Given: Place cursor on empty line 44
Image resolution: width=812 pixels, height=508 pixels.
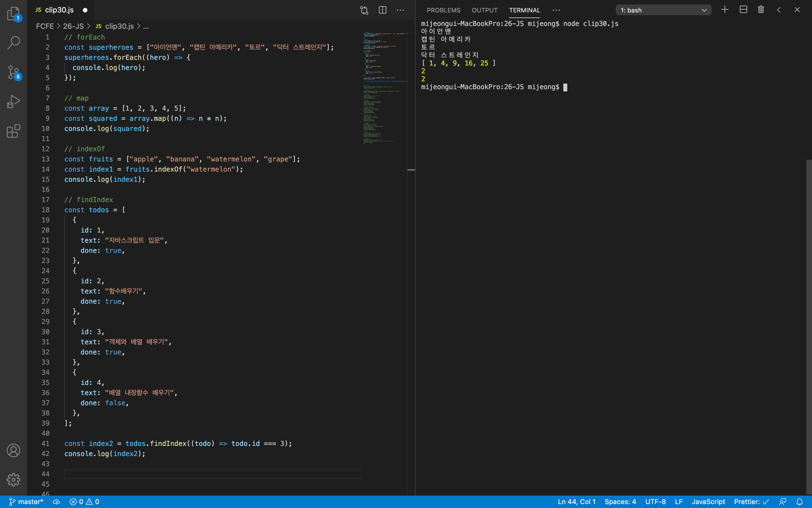Looking at the screenshot, I should point(213,474).
